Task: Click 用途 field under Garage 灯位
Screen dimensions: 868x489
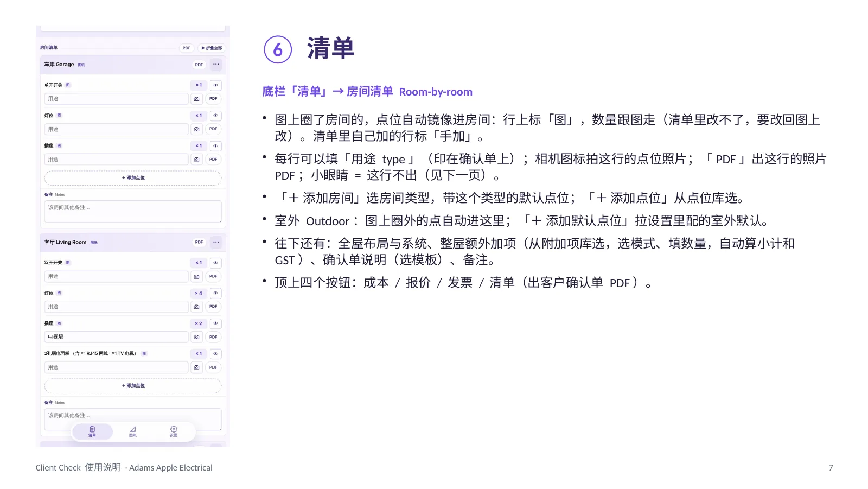Action: [116, 129]
